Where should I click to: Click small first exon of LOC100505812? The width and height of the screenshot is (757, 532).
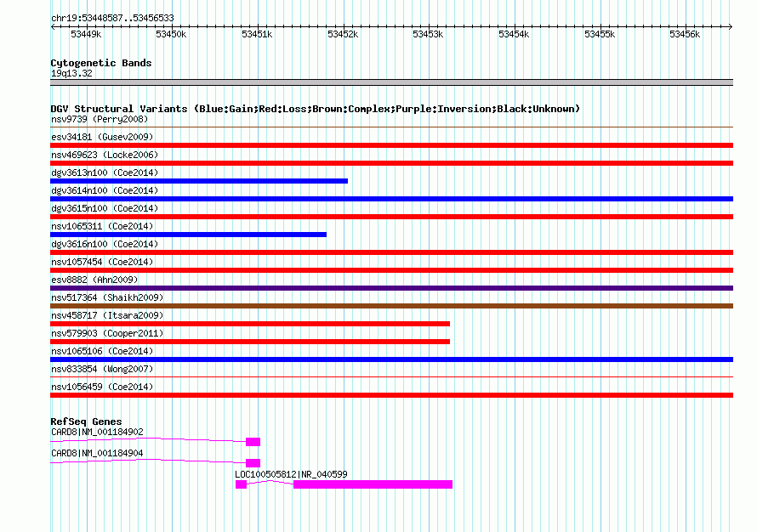[241, 484]
